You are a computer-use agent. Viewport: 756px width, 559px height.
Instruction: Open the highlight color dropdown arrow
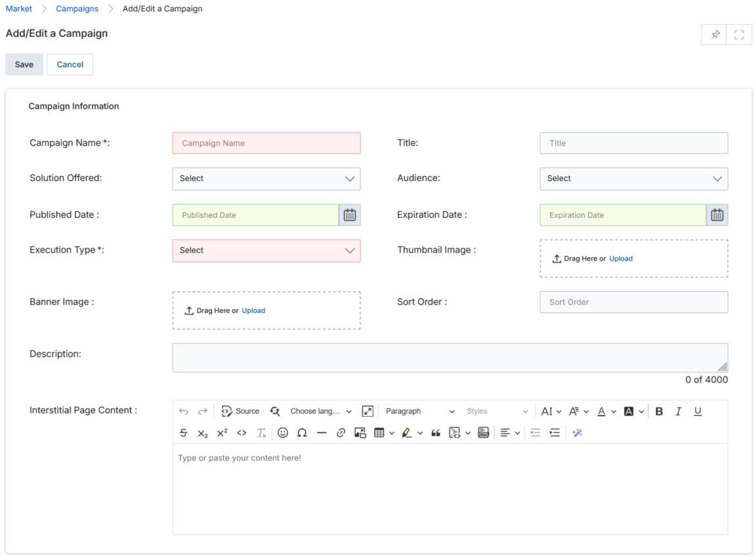(420, 433)
